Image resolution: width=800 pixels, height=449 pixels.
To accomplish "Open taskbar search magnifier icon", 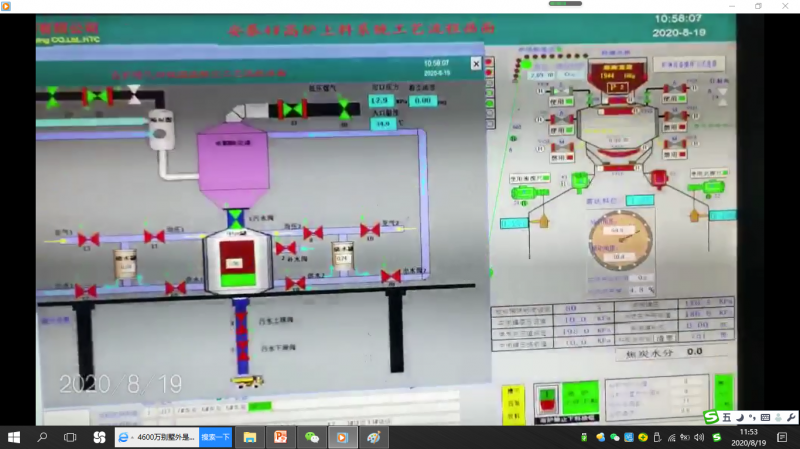I will click(42, 437).
